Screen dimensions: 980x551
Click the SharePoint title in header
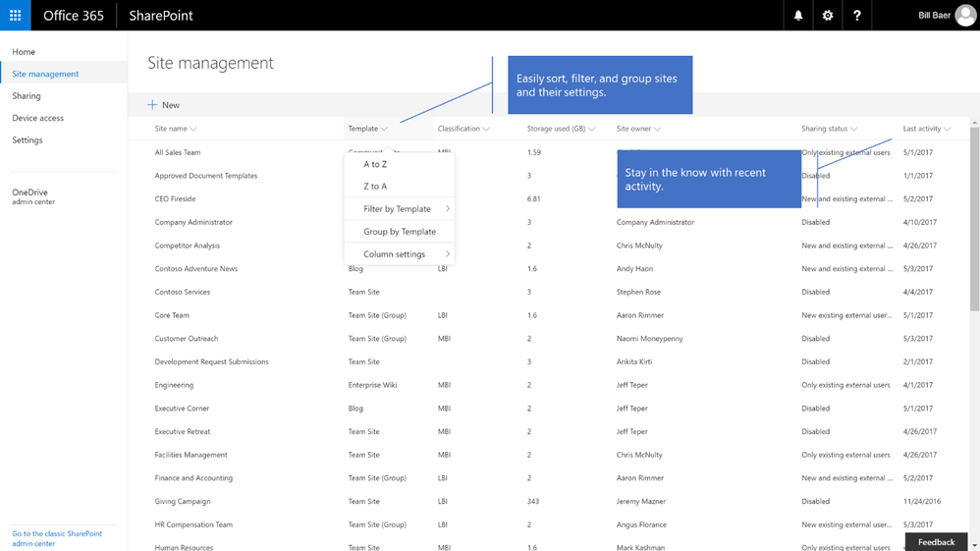(x=161, y=15)
